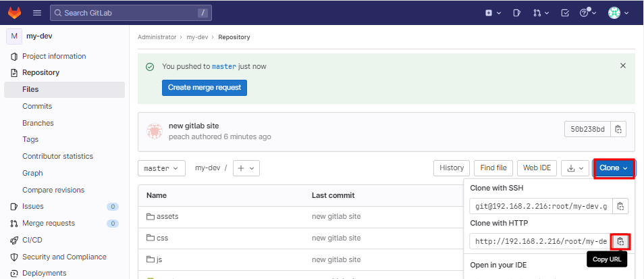The width and height of the screenshot is (644, 279).
Task: Copy the commit SHA to clipboard
Action: pyautogui.click(x=618, y=130)
